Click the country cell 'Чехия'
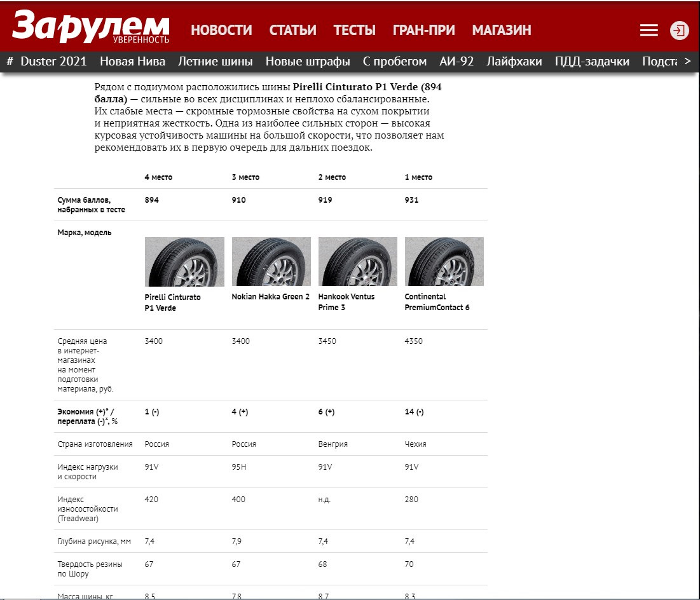This screenshot has width=700, height=600. (x=416, y=444)
